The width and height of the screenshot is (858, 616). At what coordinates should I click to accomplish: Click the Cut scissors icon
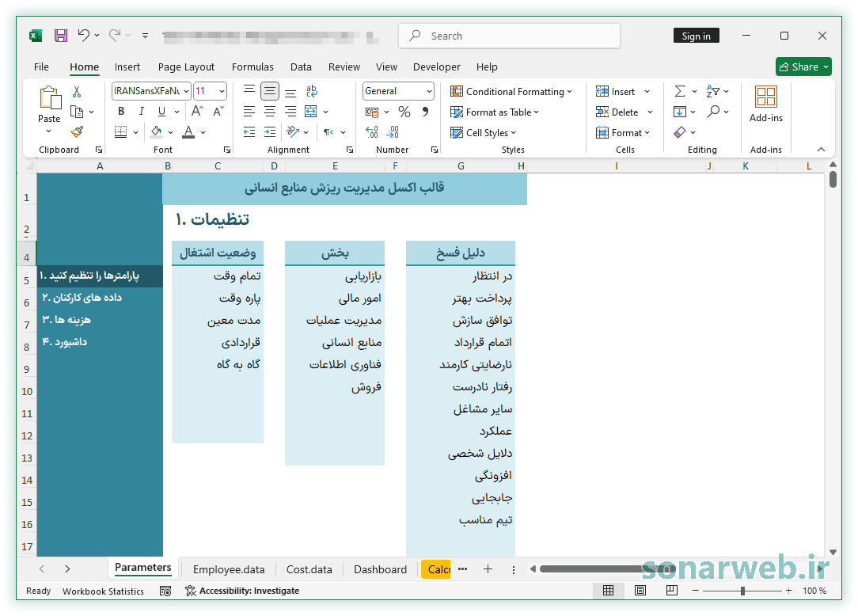(x=77, y=91)
